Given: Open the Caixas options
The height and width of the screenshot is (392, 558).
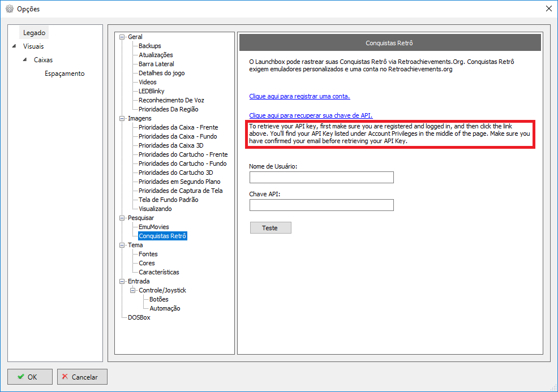Looking at the screenshot, I should [43, 60].
